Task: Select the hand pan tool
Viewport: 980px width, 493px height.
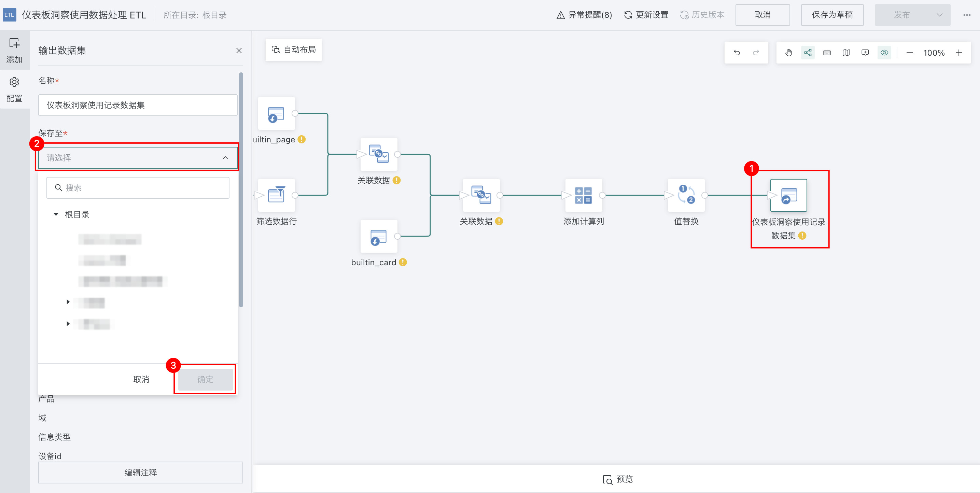Action: click(789, 53)
